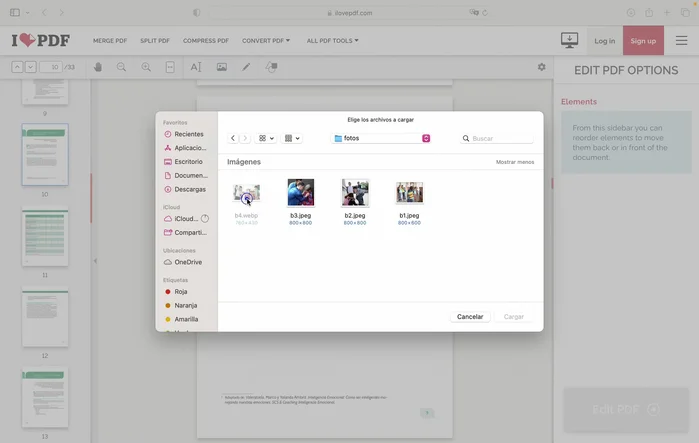The image size is (699, 443).
Task: Select page 11 thumbnail
Action: (x=45, y=237)
